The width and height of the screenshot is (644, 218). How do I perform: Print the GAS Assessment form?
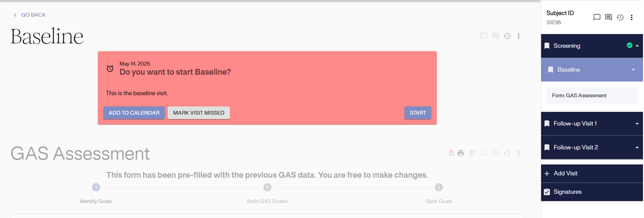pos(461,153)
